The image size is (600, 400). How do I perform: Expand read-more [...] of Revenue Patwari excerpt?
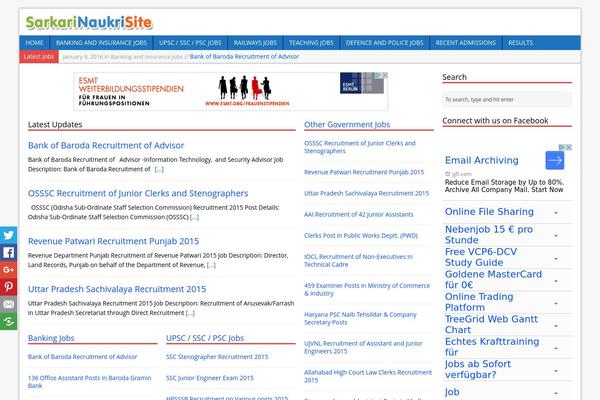point(211,265)
